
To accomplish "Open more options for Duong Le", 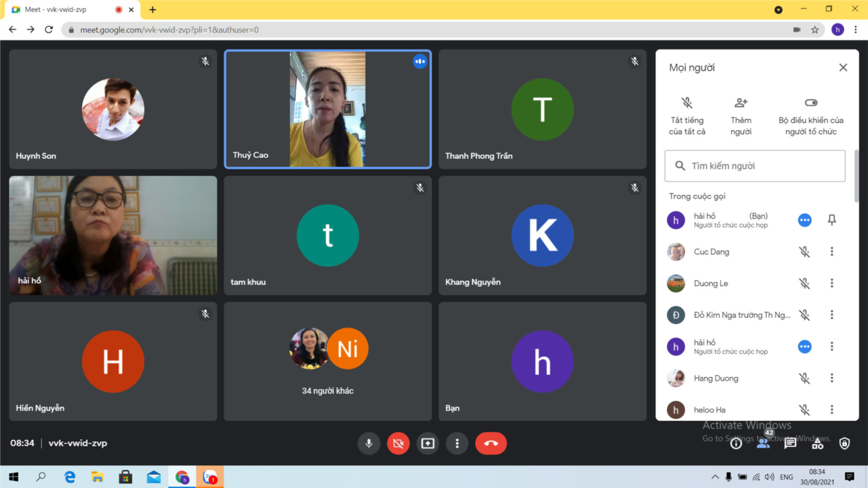I will [x=832, y=283].
